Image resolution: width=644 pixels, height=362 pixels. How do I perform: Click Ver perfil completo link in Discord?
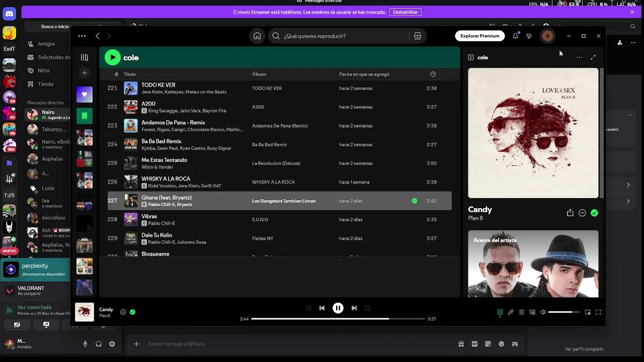[584, 349]
